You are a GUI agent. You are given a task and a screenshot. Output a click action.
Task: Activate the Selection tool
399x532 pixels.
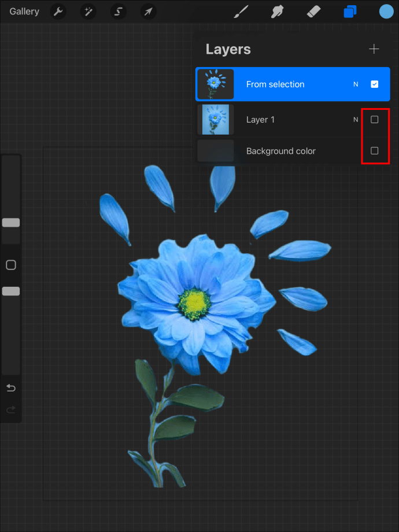[x=119, y=12]
